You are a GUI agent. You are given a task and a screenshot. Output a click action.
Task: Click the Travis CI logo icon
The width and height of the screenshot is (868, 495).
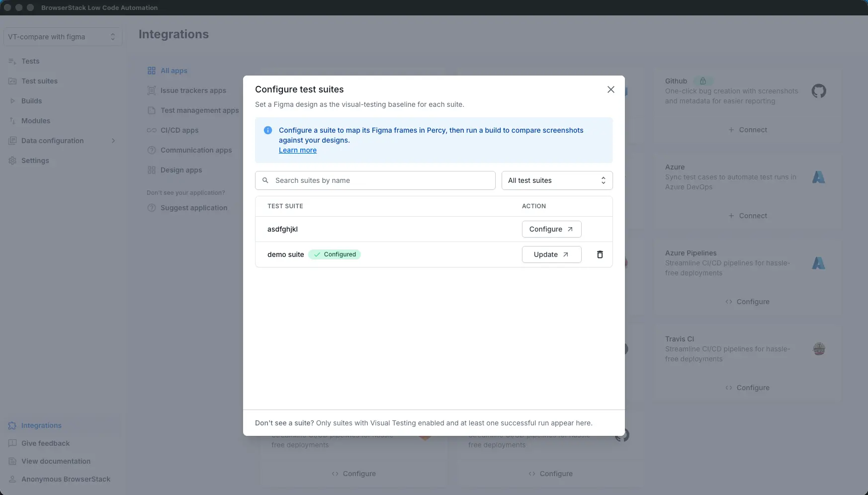[x=819, y=349]
